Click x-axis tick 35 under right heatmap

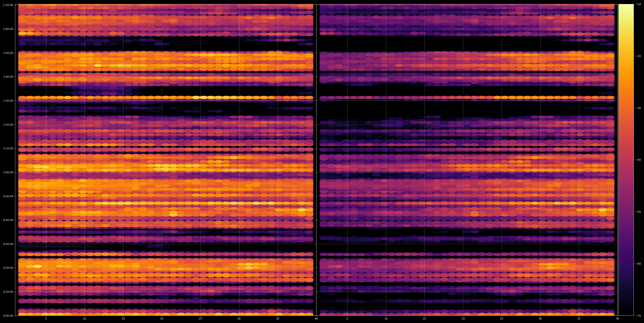[x=579, y=319]
